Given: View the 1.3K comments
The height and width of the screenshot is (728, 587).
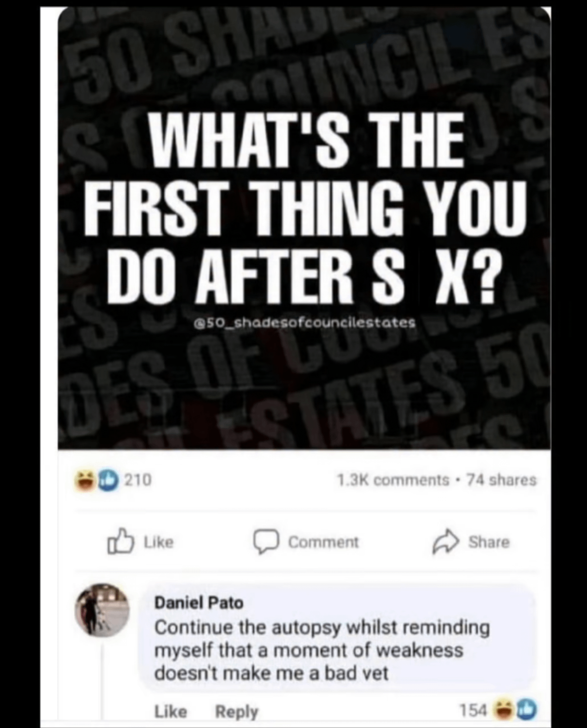Looking at the screenshot, I should pyautogui.click(x=393, y=480).
